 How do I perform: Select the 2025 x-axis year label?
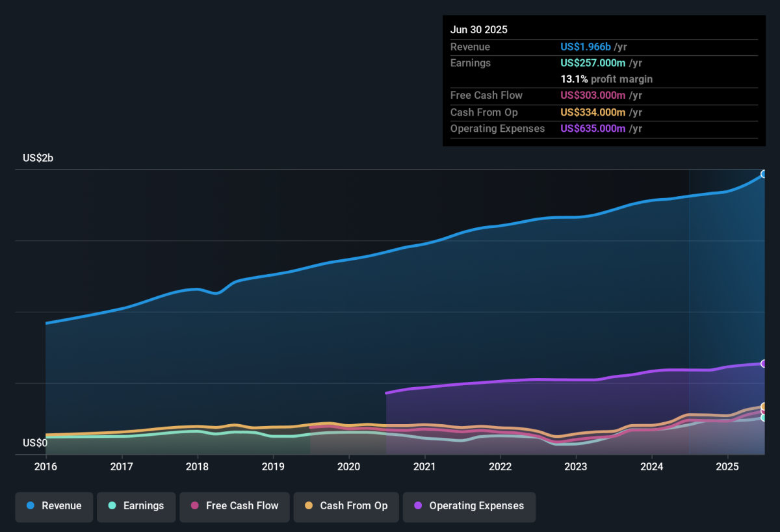[x=727, y=467]
